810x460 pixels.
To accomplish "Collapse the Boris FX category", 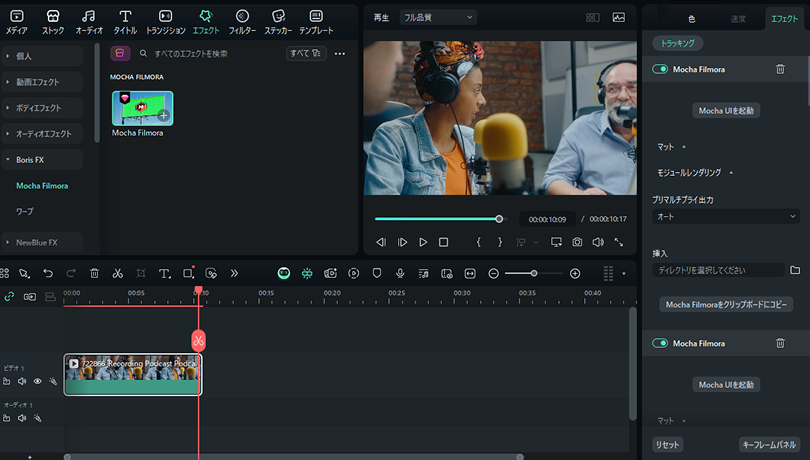I will click(x=42, y=160).
